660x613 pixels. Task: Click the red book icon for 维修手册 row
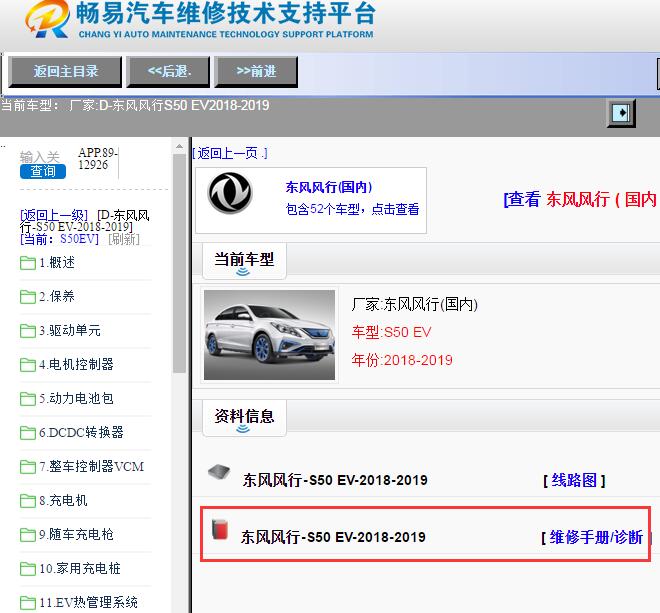220,530
